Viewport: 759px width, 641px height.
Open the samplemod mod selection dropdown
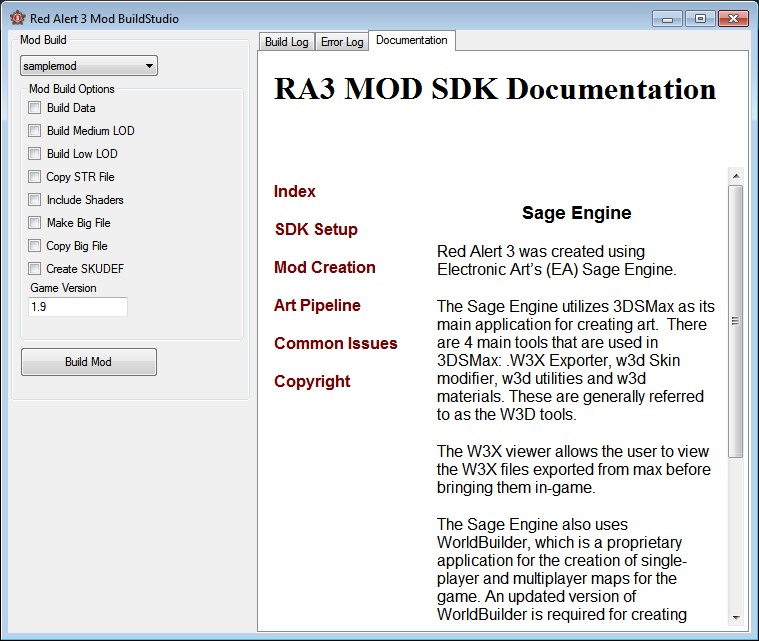[89, 66]
